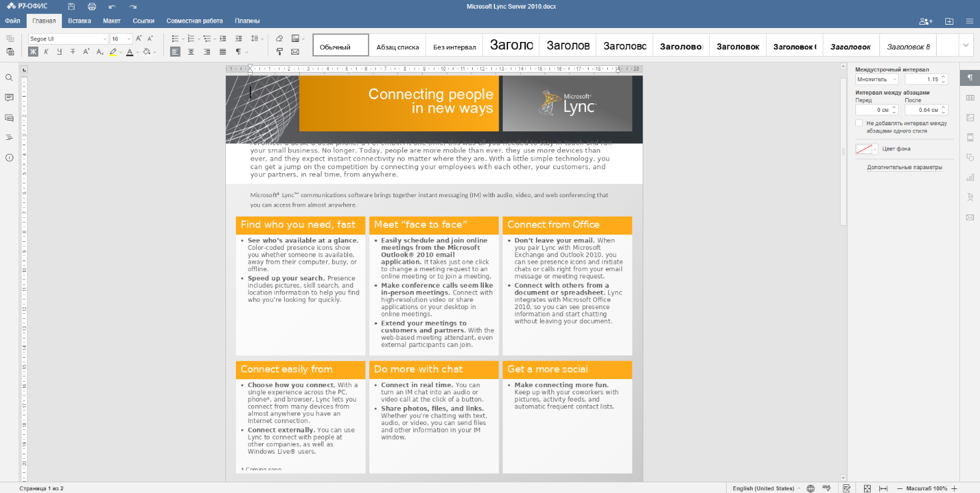The width and height of the screenshot is (980, 493).
Task: Show nonprinting characters pilcrow button
Action: [239, 51]
